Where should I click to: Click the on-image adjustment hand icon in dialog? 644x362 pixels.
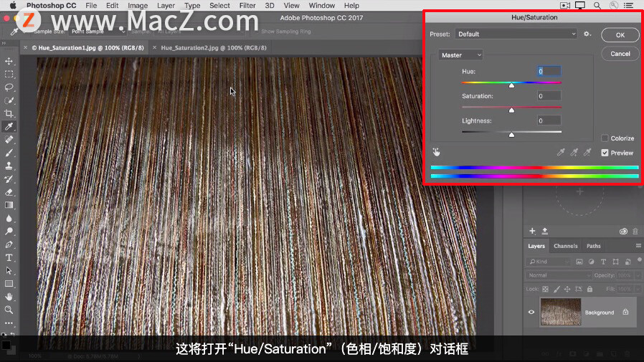[436, 152]
